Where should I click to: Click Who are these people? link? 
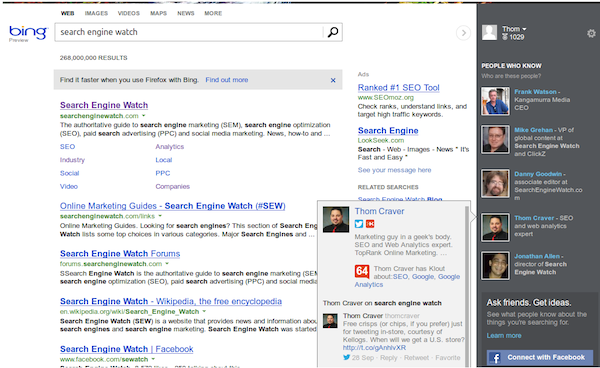[511, 76]
